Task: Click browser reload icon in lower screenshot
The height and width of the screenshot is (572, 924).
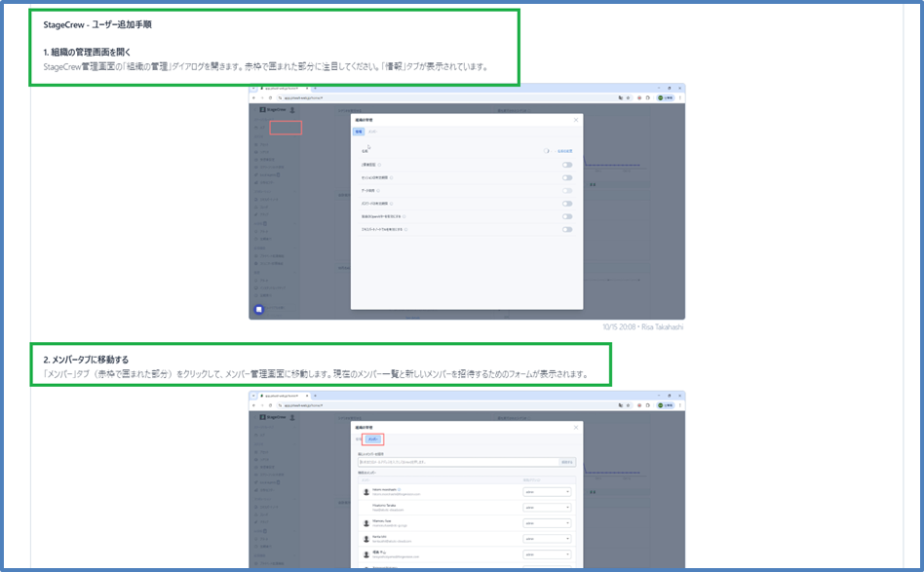Action: [x=271, y=405]
